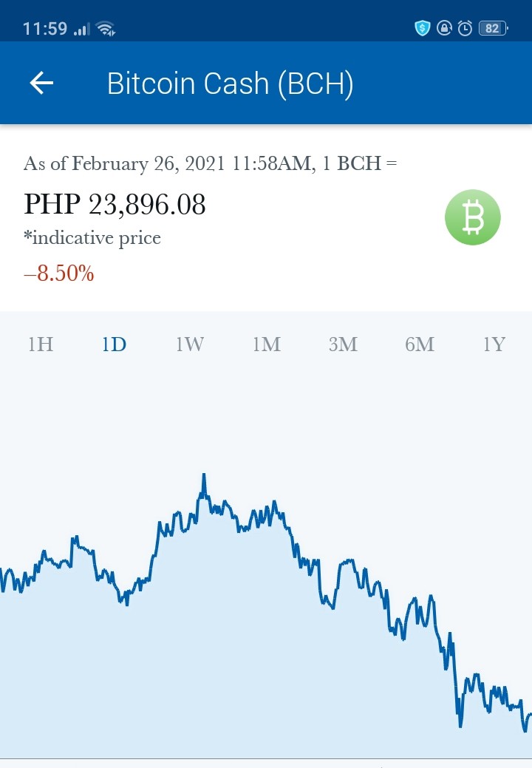Image resolution: width=532 pixels, height=768 pixels.
Task: Tap the battery indicator showing 82
Action: tap(494, 28)
